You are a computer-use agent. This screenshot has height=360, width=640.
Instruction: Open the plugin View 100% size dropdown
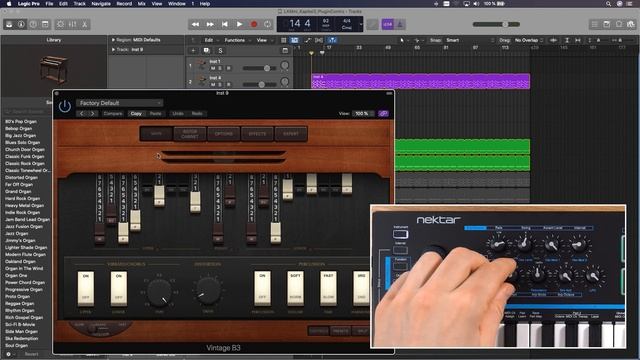(x=363, y=113)
